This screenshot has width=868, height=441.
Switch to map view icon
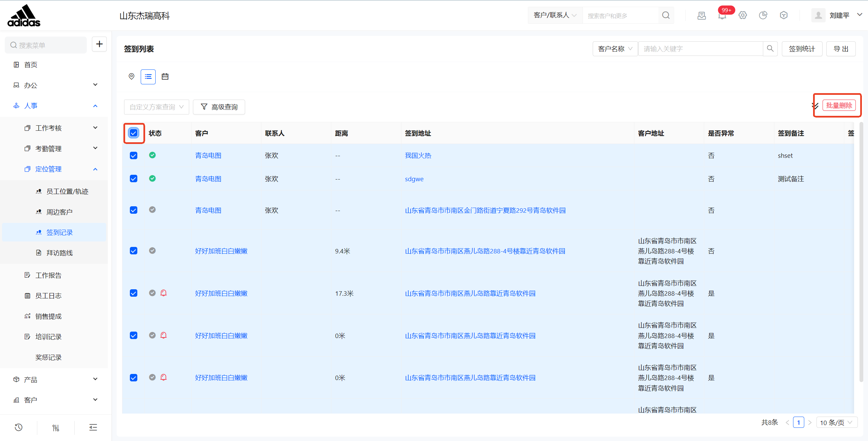[x=132, y=77]
